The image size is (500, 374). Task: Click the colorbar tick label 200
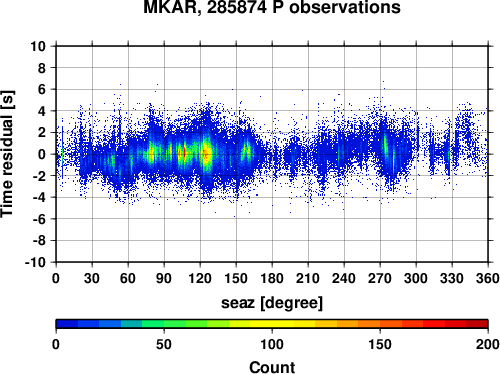point(488,344)
